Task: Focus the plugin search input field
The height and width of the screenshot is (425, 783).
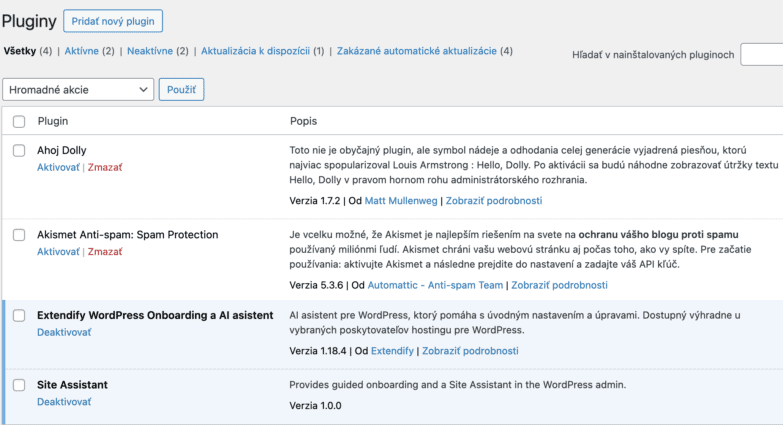Action: coord(762,54)
